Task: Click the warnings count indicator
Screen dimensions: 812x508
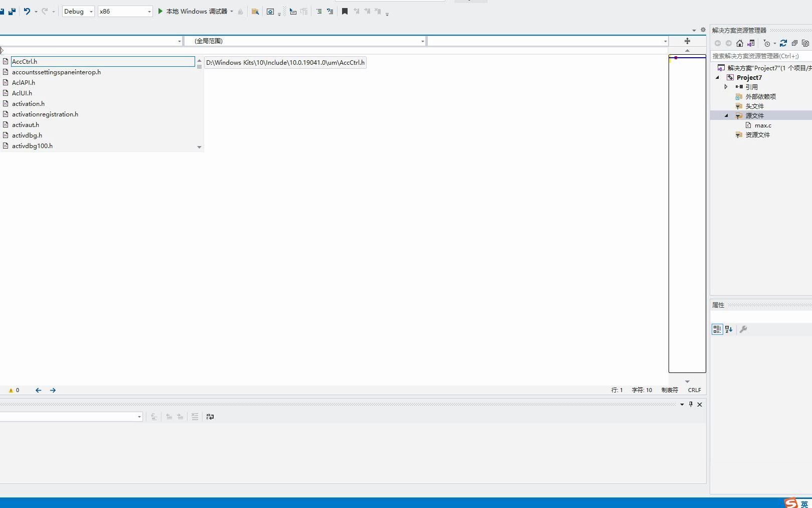Action: [x=14, y=390]
